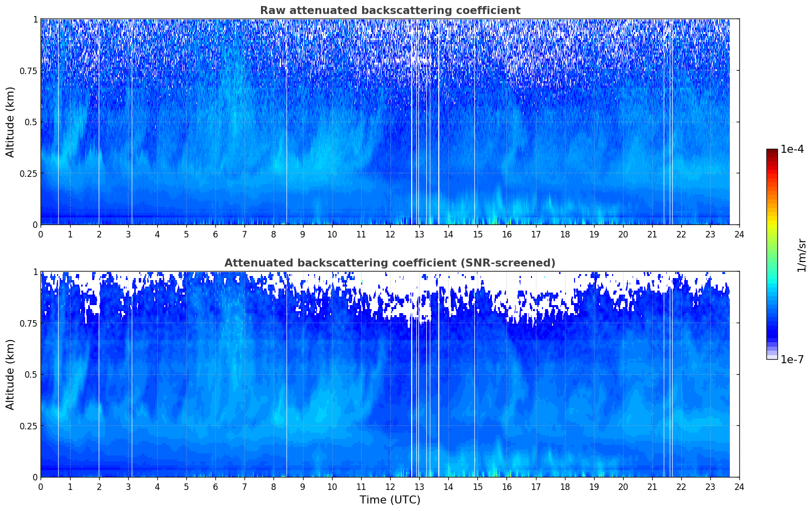The image size is (812, 511).
Task: Click altitude tick '0.5' on the raw plot
Action: coord(32,122)
